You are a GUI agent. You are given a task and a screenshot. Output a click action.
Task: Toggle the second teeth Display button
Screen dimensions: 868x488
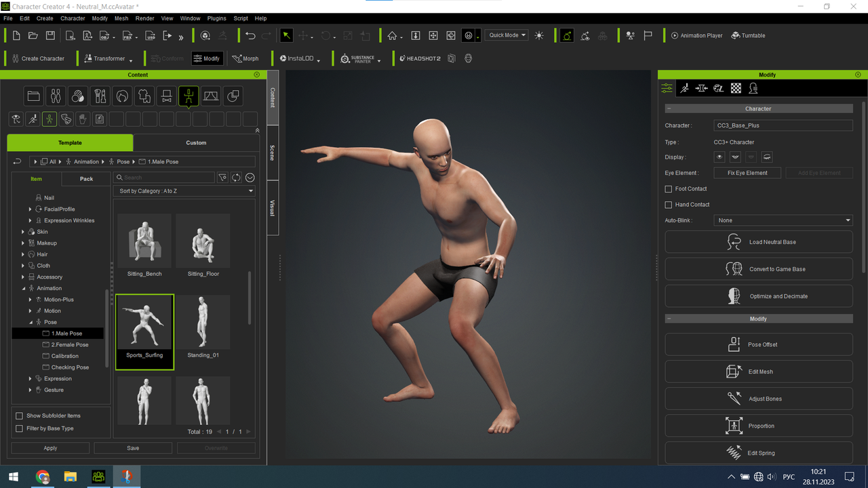coord(735,157)
